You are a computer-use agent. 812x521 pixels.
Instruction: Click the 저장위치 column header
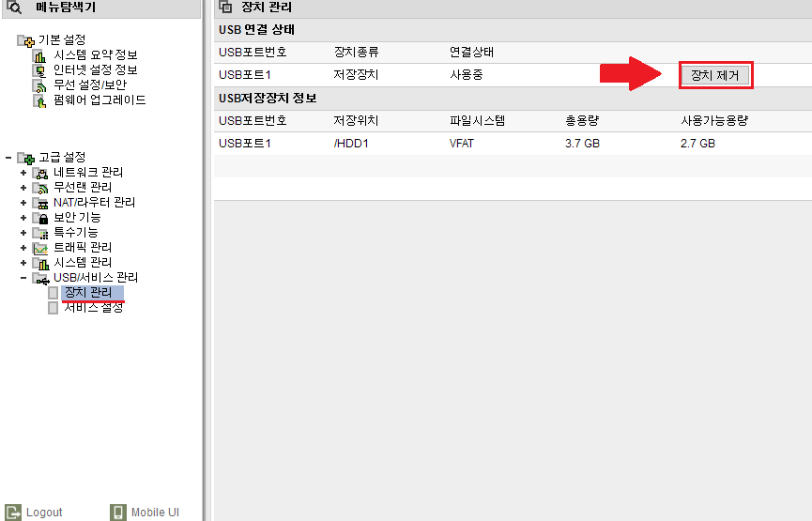click(x=357, y=121)
